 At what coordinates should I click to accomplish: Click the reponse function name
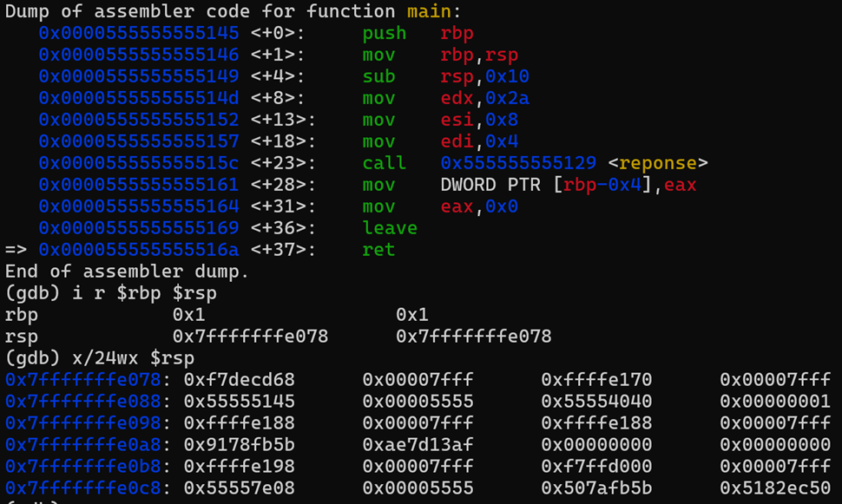click(658, 162)
